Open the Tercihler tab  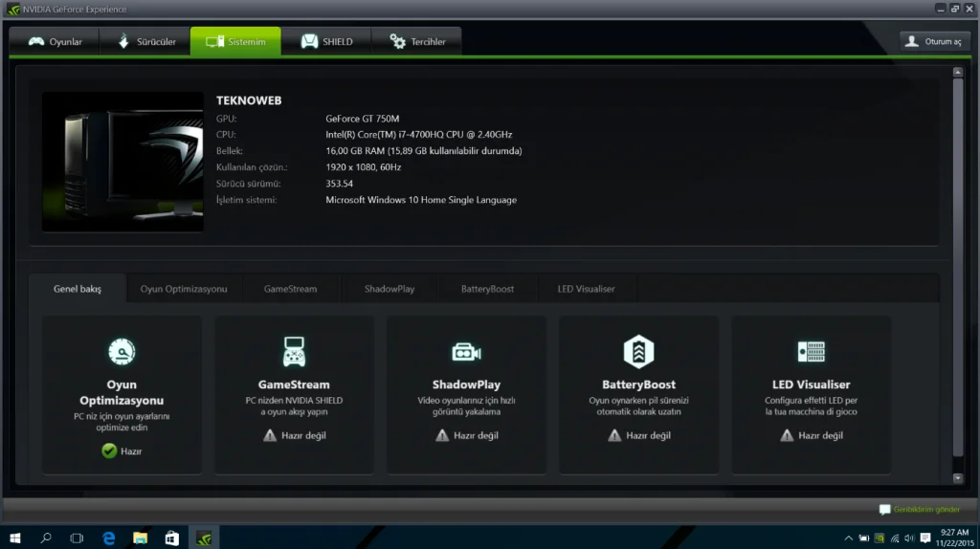pos(417,42)
